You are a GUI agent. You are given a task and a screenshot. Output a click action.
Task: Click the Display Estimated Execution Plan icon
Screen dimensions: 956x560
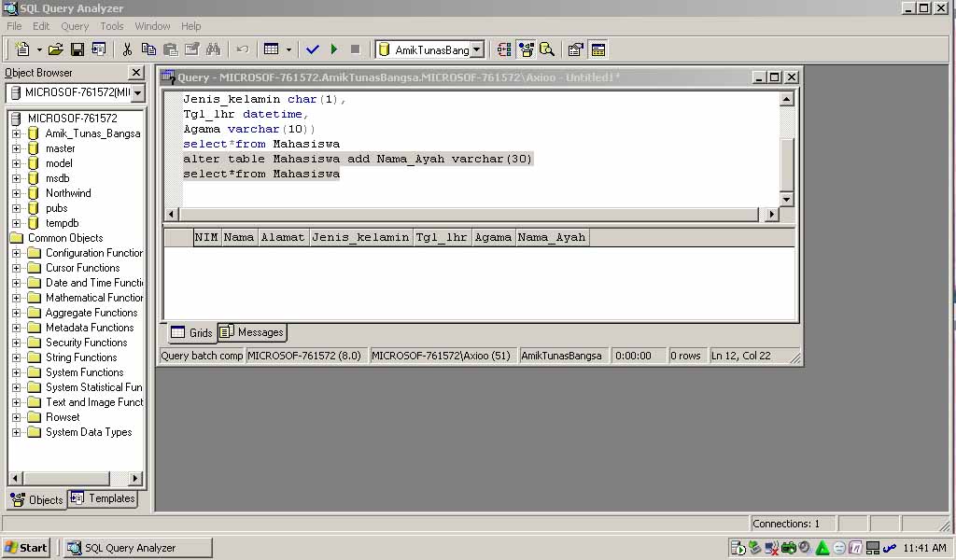click(x=504, y=49)
